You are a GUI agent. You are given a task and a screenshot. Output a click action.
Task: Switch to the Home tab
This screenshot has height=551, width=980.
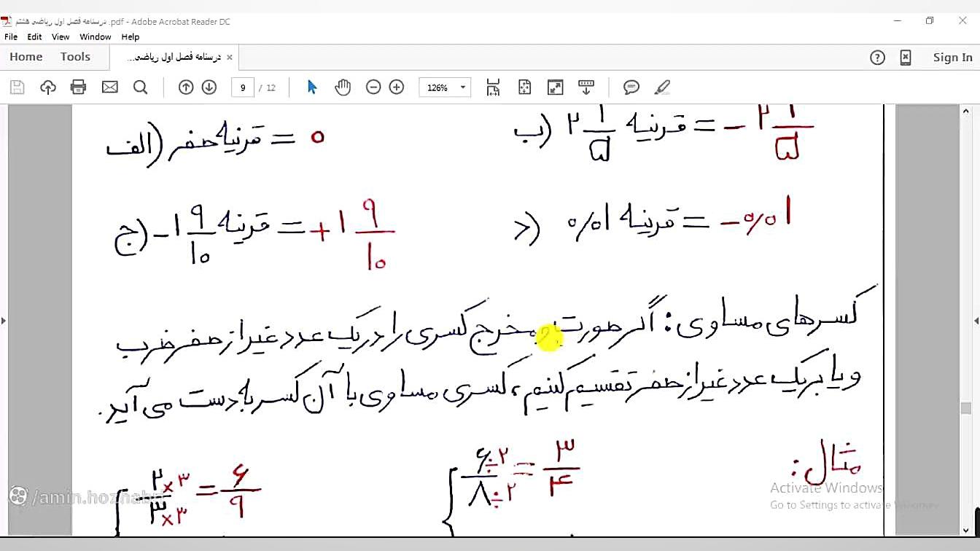point(26,57)
